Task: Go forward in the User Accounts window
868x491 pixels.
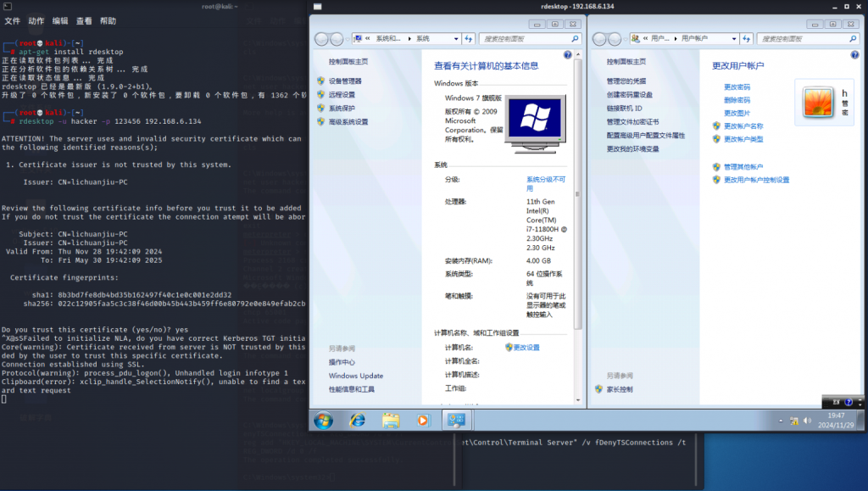Action: click(615, 39)
